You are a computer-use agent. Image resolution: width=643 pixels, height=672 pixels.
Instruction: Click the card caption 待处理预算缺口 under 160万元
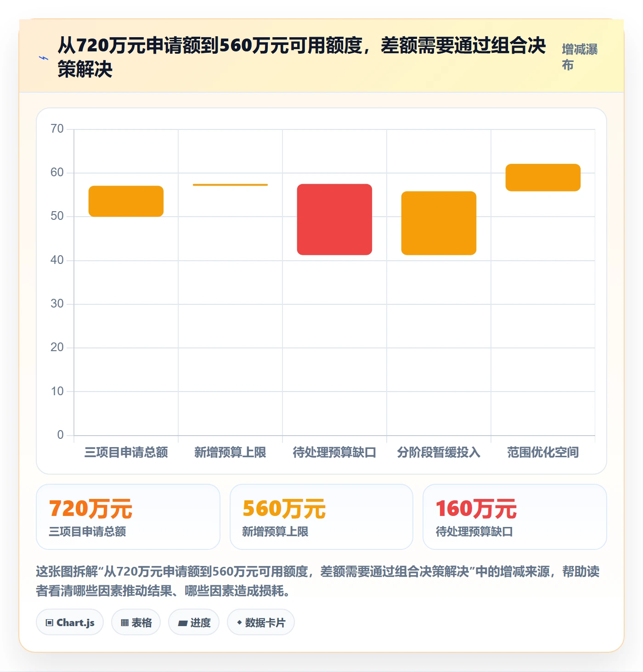(474, 532)
